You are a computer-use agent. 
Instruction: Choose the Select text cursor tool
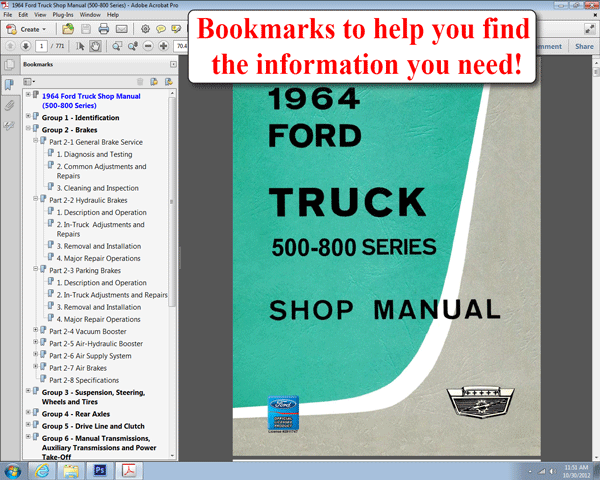point(80,46)
